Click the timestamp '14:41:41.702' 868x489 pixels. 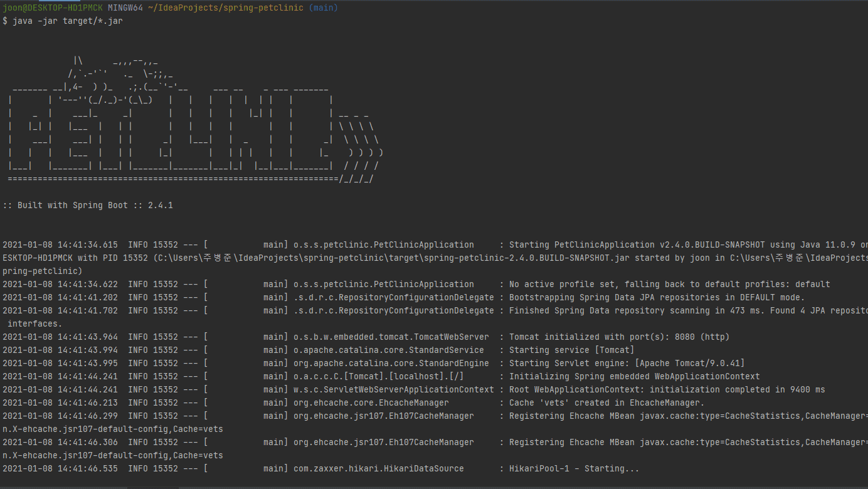[x=88, y=311]
